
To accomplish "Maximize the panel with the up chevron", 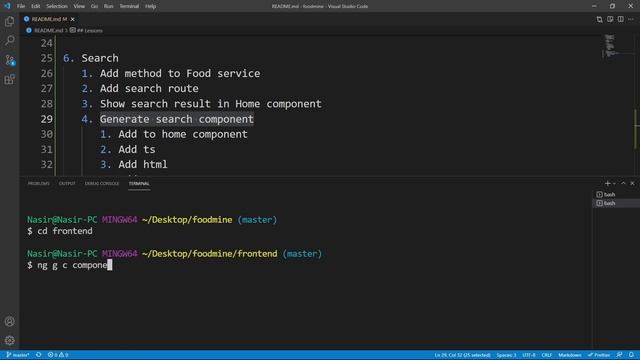I will 623,184.
